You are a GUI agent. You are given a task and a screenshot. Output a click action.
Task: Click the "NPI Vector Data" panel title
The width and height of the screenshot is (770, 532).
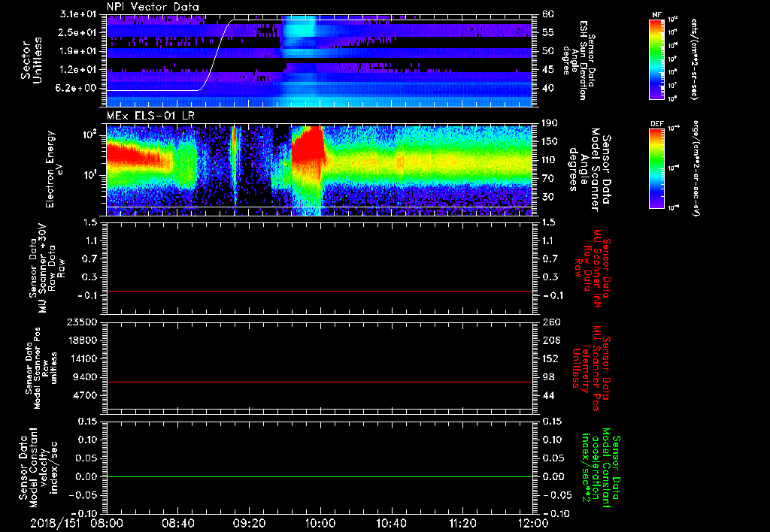click(153, 7)
